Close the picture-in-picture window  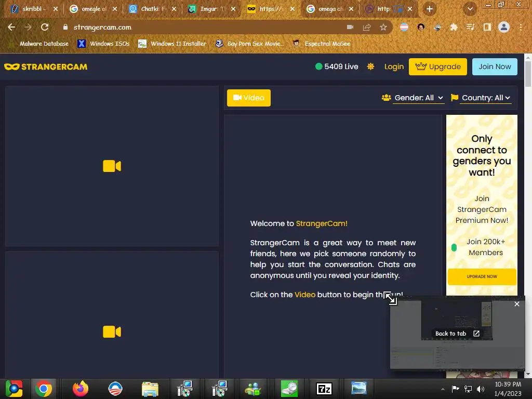pos(517,304)
